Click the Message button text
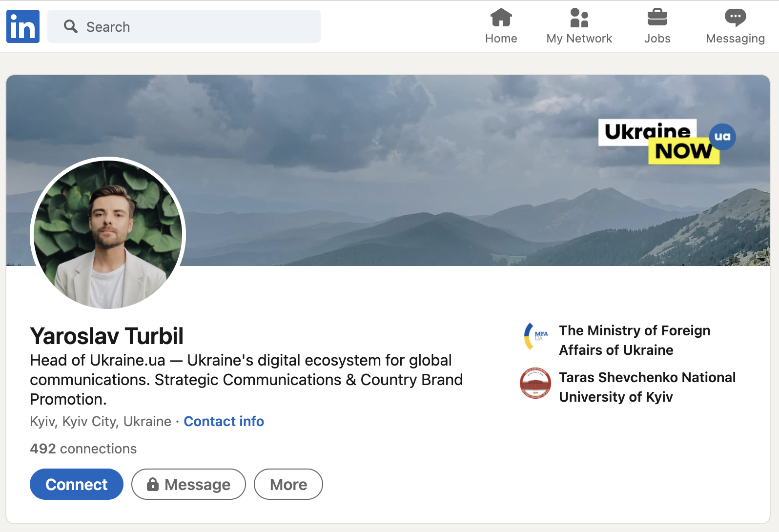This screenshot has height=532, width=779. (x=197, y=485)
